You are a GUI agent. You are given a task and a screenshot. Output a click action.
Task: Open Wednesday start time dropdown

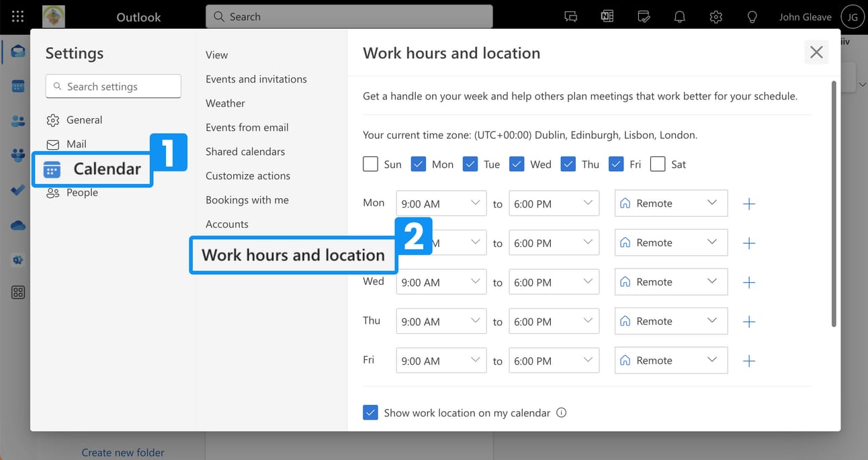(441, 282)
